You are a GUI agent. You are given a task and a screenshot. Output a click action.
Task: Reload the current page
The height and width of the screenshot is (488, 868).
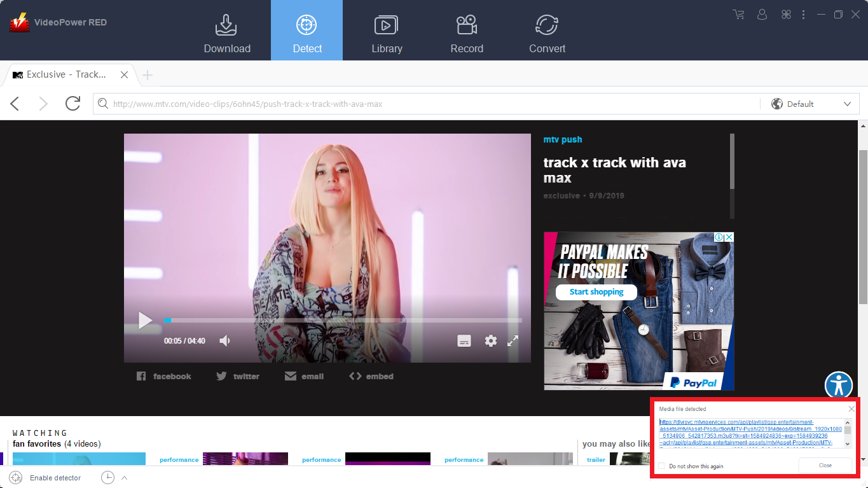click(x=72, y=103)
